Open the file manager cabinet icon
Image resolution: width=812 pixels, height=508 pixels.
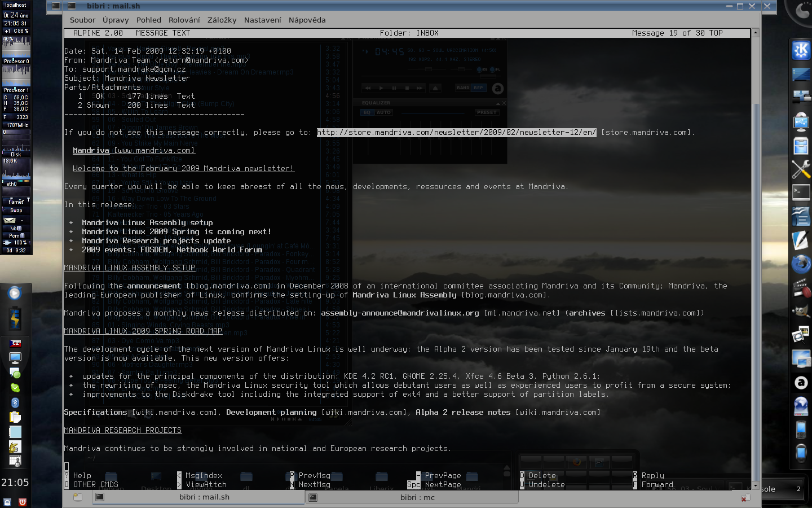pyautogui.click(x=801, y=146)
